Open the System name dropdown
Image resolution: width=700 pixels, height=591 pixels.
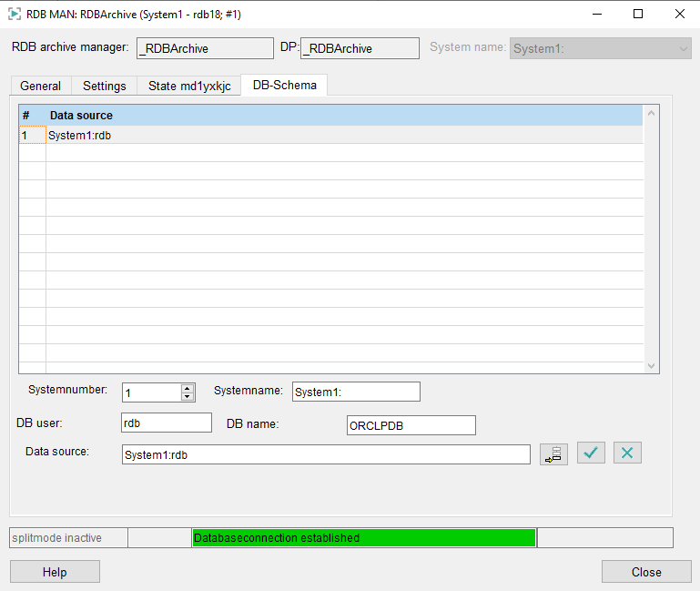click(x=683, y=48)
